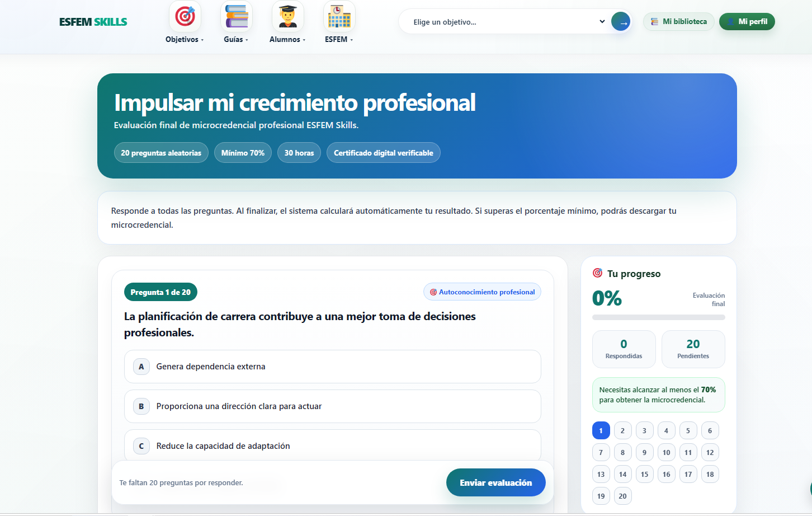Select answer C Reduce la capacidad de adaptación
Screen dimensions: 812x516
pyautogui.click(x=333, y=445)
